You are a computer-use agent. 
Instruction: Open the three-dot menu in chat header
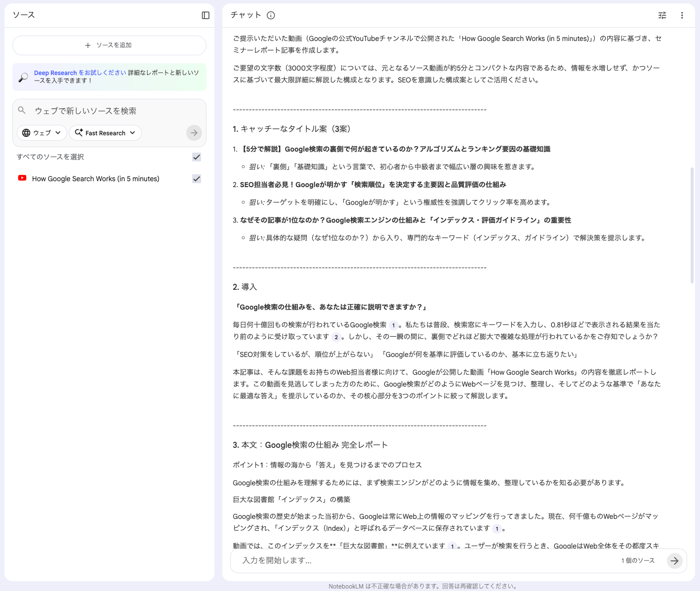682,15
